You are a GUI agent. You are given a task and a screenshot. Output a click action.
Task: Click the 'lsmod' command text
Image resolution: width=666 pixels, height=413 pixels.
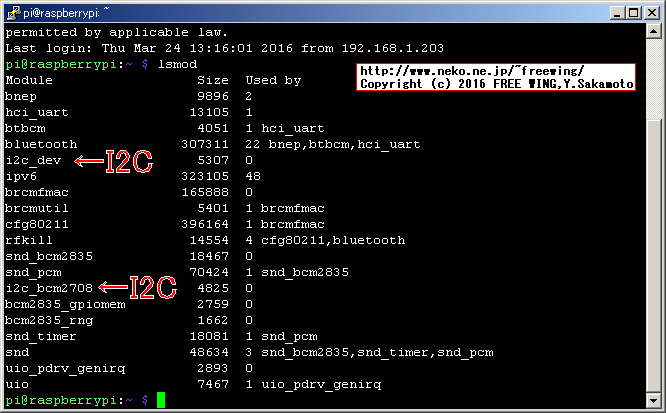178,64
